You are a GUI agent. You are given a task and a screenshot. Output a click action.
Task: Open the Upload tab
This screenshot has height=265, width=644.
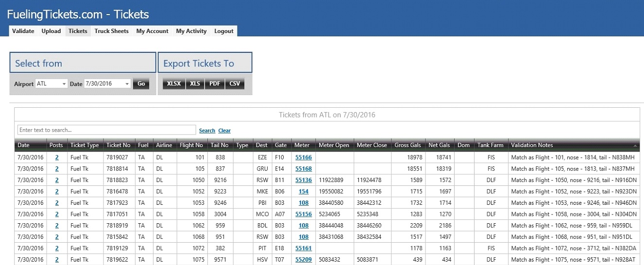pos(51,31)
